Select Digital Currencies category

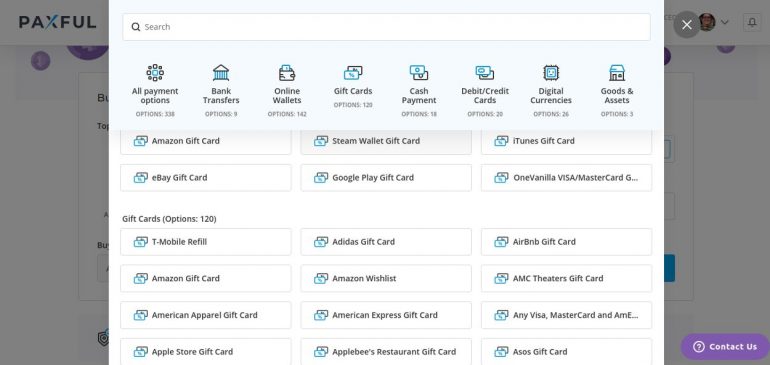551,91
